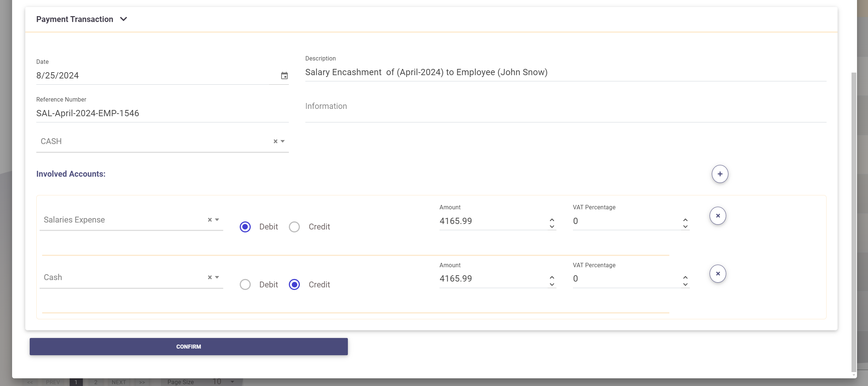This screenshot has height=386, width=868.
Task: Open the date picker calendar icon
Action: pos(284,76)
